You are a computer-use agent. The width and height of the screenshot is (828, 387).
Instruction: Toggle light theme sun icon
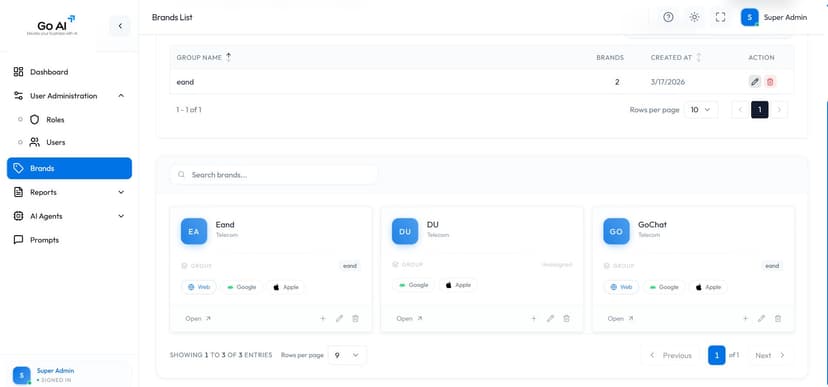694,17
